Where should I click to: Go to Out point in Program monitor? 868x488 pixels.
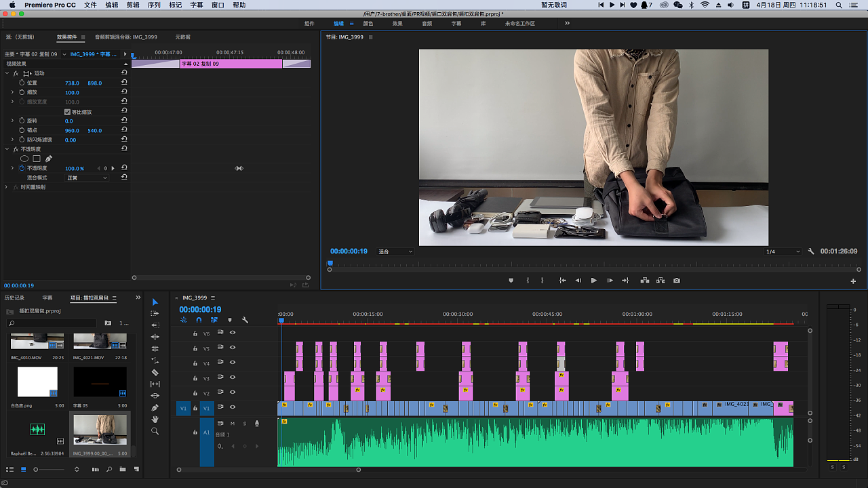(625, 281)
